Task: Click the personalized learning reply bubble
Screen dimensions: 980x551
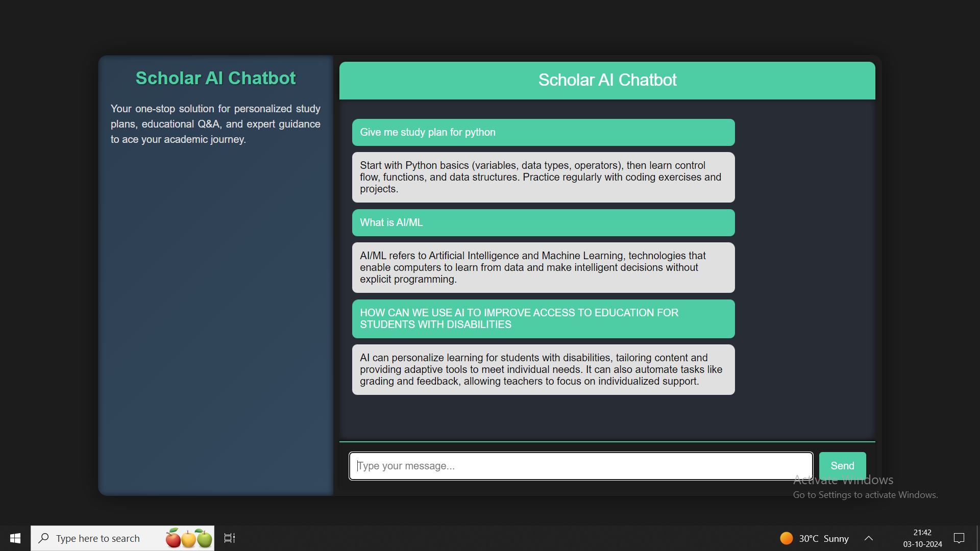Action: pos(543,369)
